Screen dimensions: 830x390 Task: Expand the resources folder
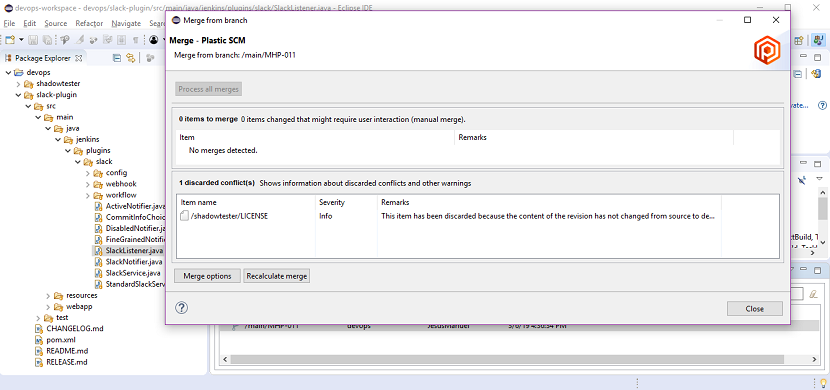pyautogui.click(x=48, y=295)
